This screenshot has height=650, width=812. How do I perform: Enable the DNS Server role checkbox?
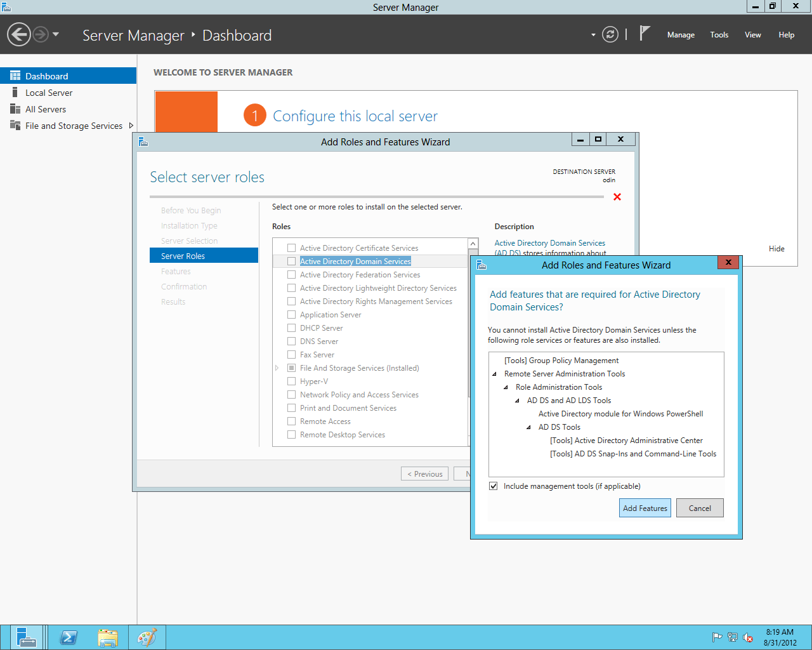(291, 341)
